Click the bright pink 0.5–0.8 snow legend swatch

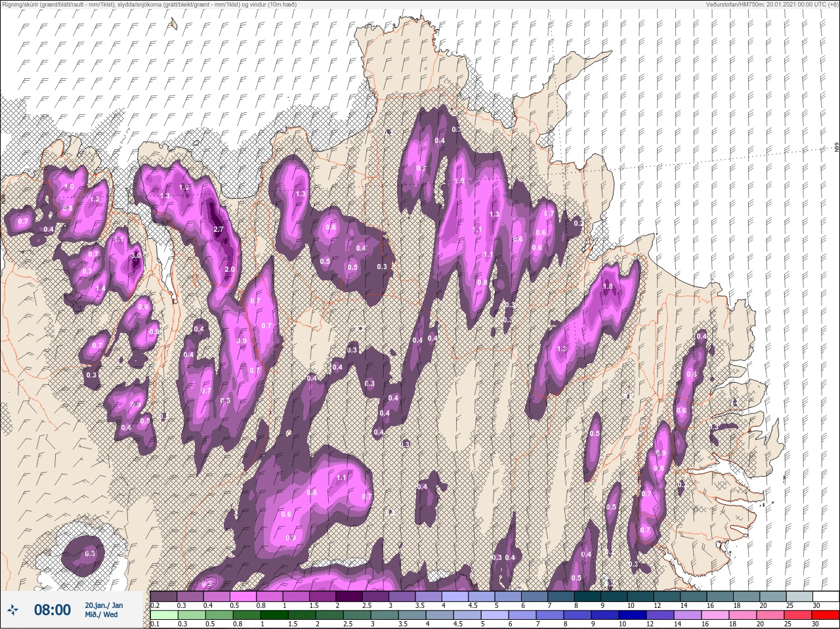click(x=243, y=596)
